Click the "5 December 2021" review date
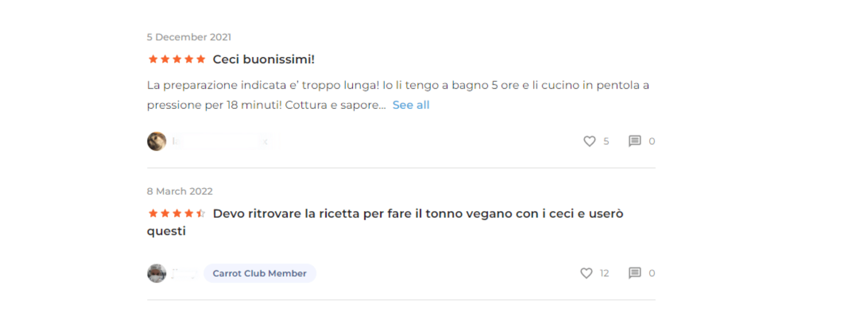868x316 pixels. click(189, 37)
